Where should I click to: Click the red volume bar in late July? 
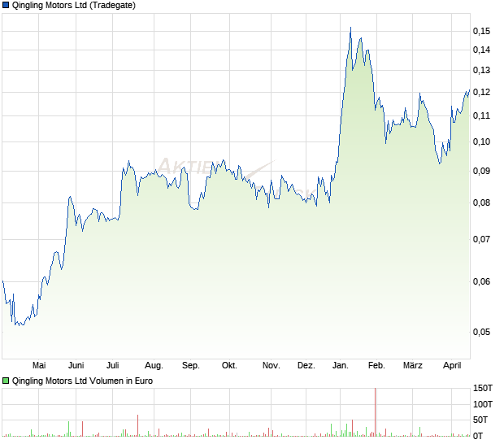pyautogui.click(x=138, y=425)
